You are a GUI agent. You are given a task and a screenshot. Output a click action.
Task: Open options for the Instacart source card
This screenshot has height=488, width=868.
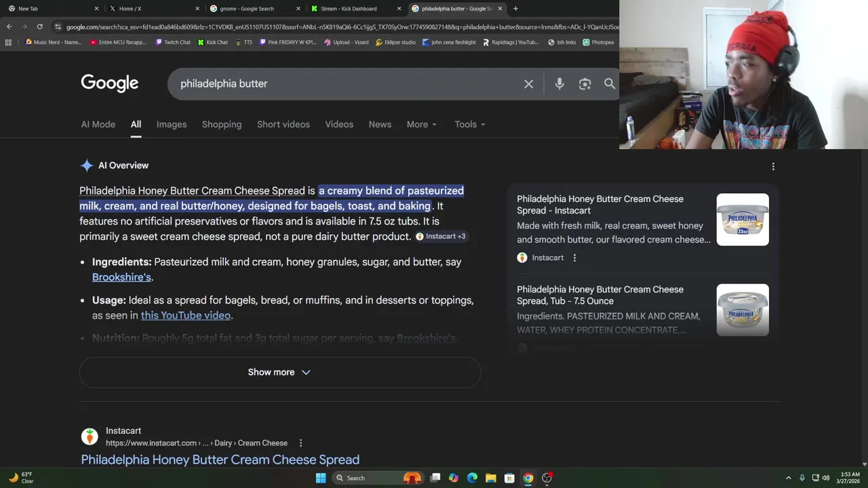pyautogui.click(x=574, y=258)
